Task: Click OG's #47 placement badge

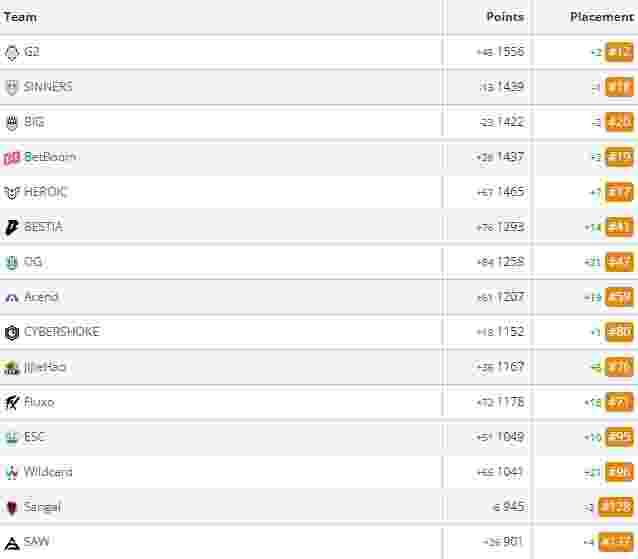Action: click(x=619, y=262)
